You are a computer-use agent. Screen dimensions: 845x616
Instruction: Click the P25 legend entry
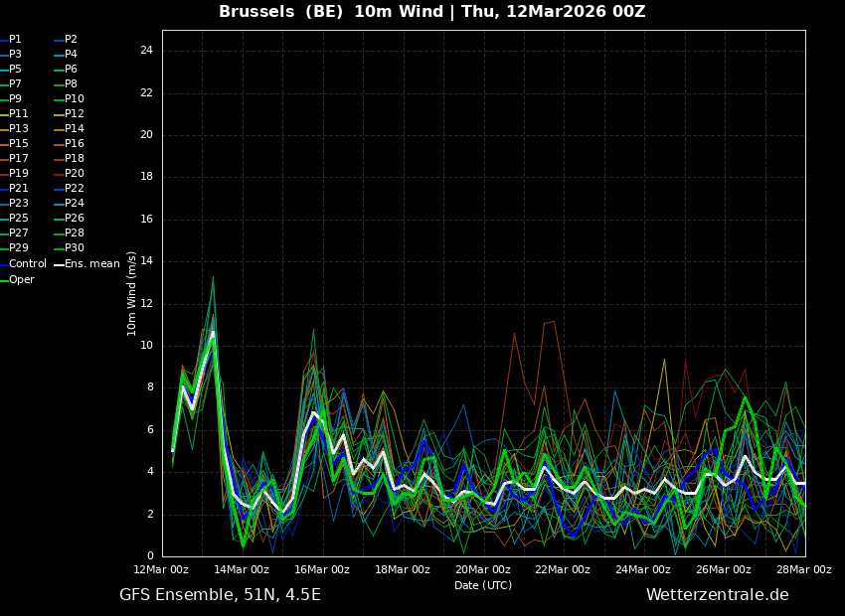(18, 219)
